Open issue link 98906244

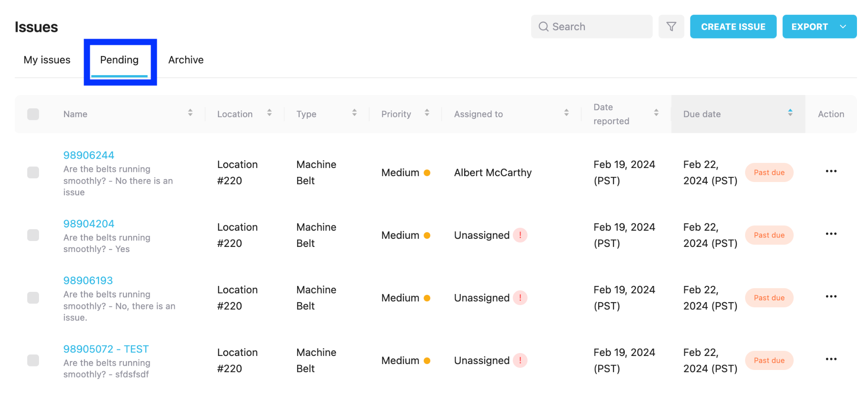coord(89,155)
